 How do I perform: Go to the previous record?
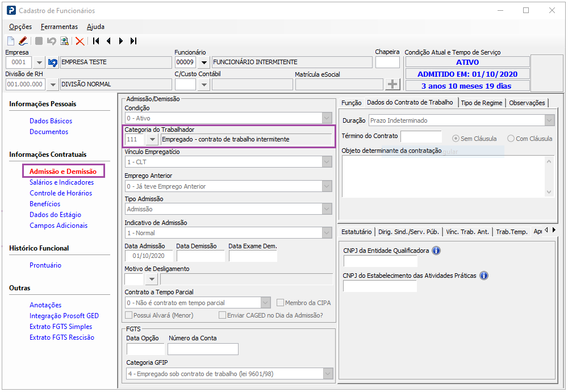(108, 41)
